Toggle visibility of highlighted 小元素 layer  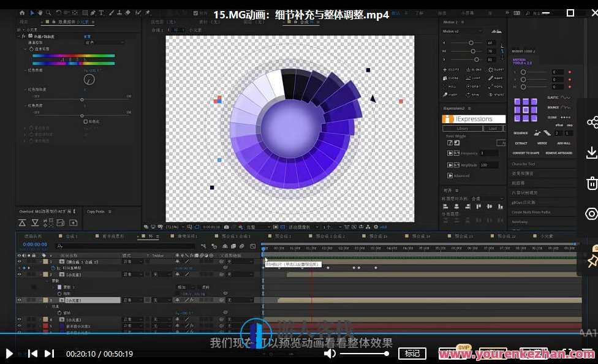(x=20, y=300)
